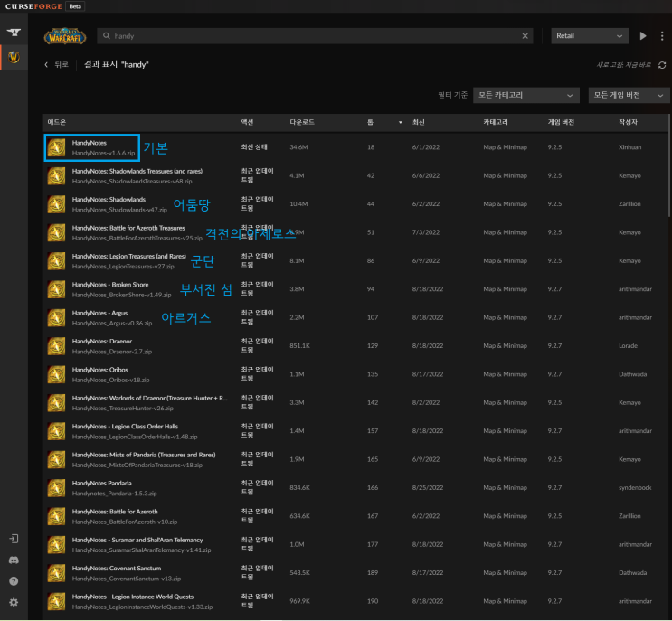Click the 최근 업데이트됨 action for HandyNotes: Draenor
Image resolution: width=672 pixels, height=621 pixels.
tap(257, 346)
